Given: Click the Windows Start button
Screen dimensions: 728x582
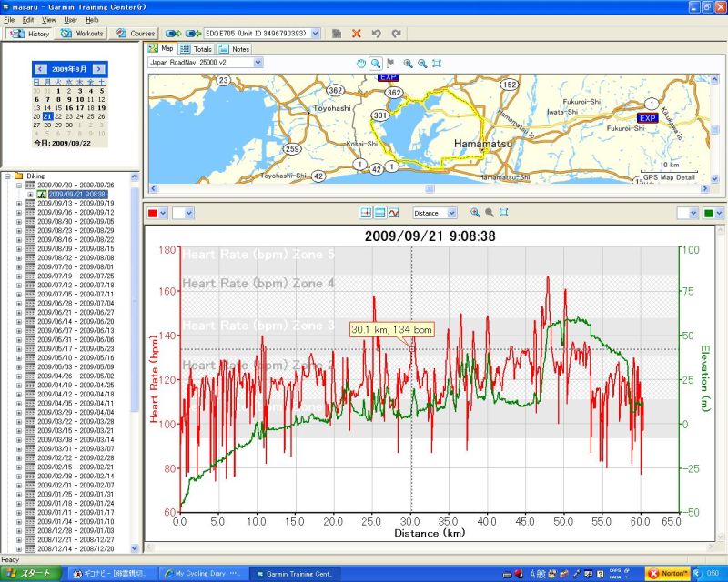Looking at the screenshot, I should 30,574.
